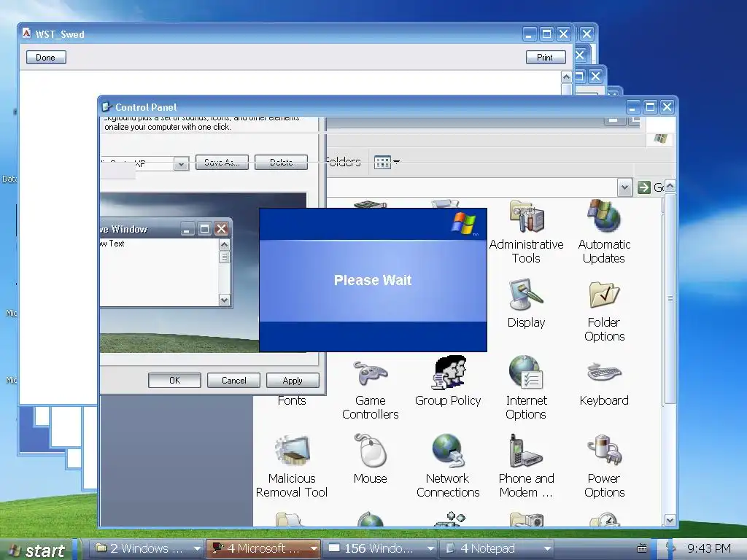Click OK in Display Properties dialog
The image size is (747, 560).
[174, 381]
